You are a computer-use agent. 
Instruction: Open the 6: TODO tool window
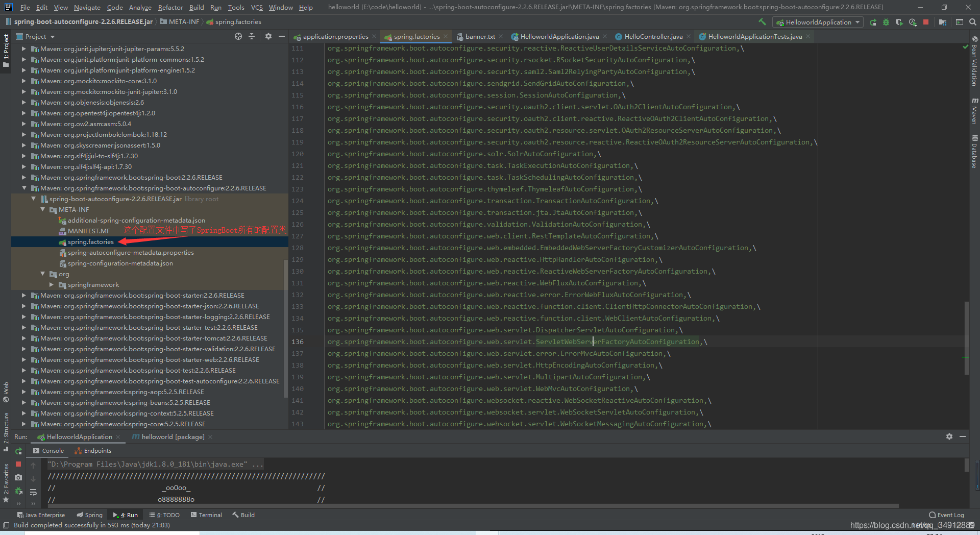[x=164, y=515]
